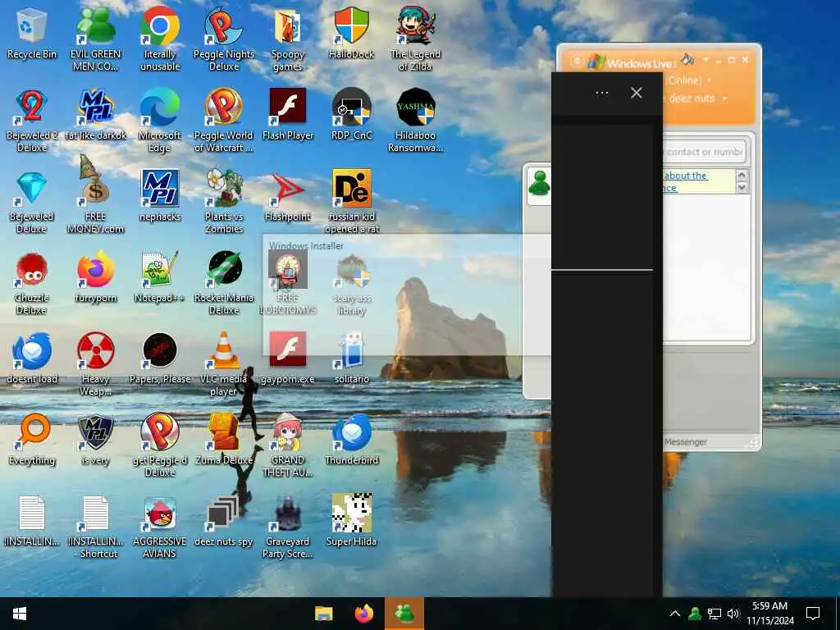Screen dimensions: 840x630
Task: Launch Peggle Nights Deluxe
Action: [224, 38]
